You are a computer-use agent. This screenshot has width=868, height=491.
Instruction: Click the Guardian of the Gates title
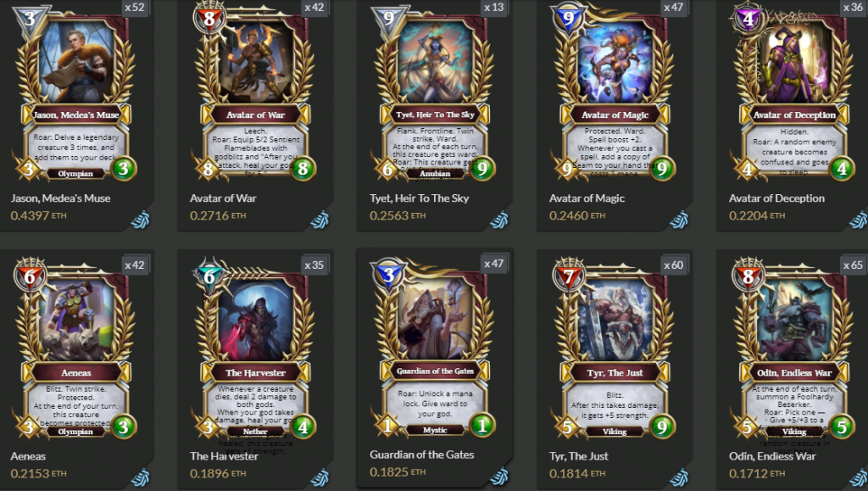(422, 455)
